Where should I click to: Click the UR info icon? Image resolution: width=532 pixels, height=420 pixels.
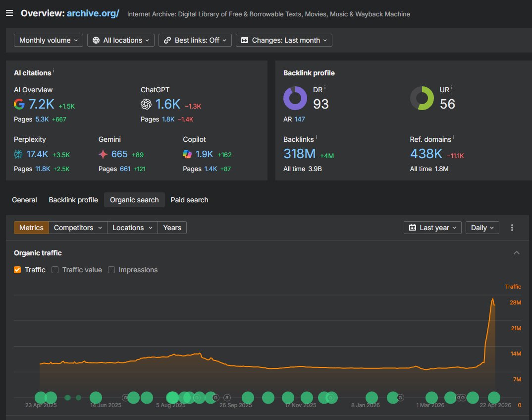[x=452, y=88]
